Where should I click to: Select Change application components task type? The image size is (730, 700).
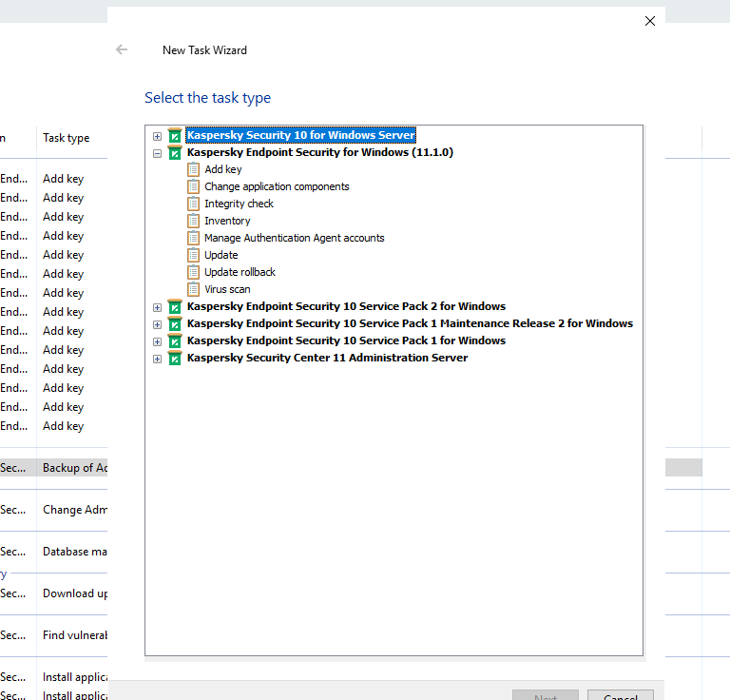277,186
